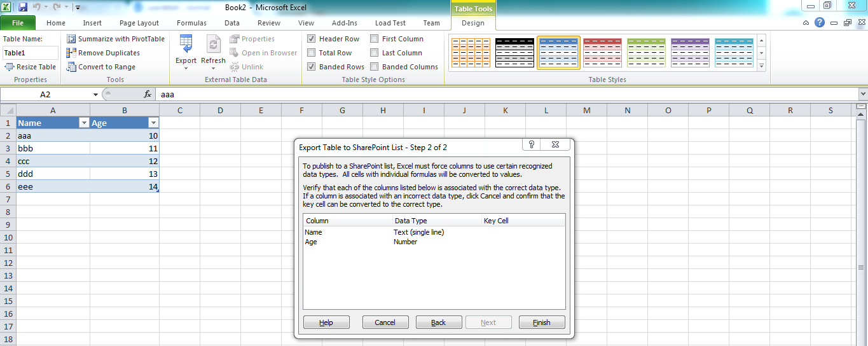Switch to the Home tab
The width and height of the screenshot is (868, 346).
point(56,23)
